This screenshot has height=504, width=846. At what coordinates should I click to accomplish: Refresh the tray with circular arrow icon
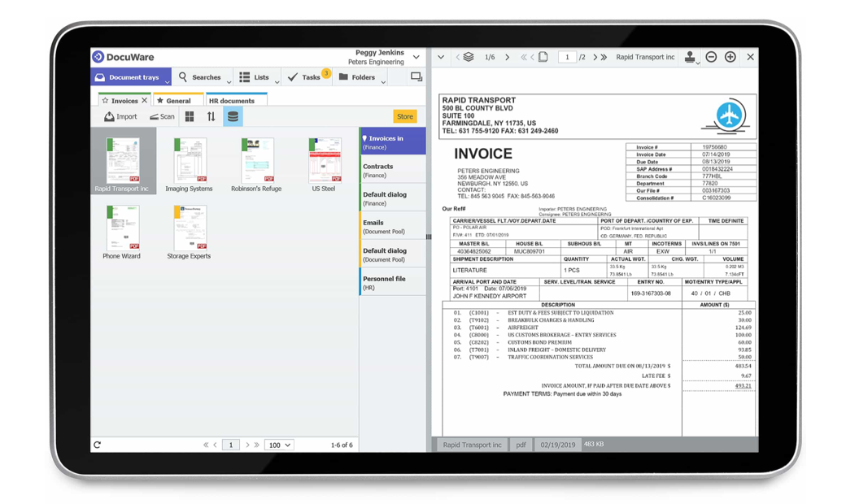(98, 445)
